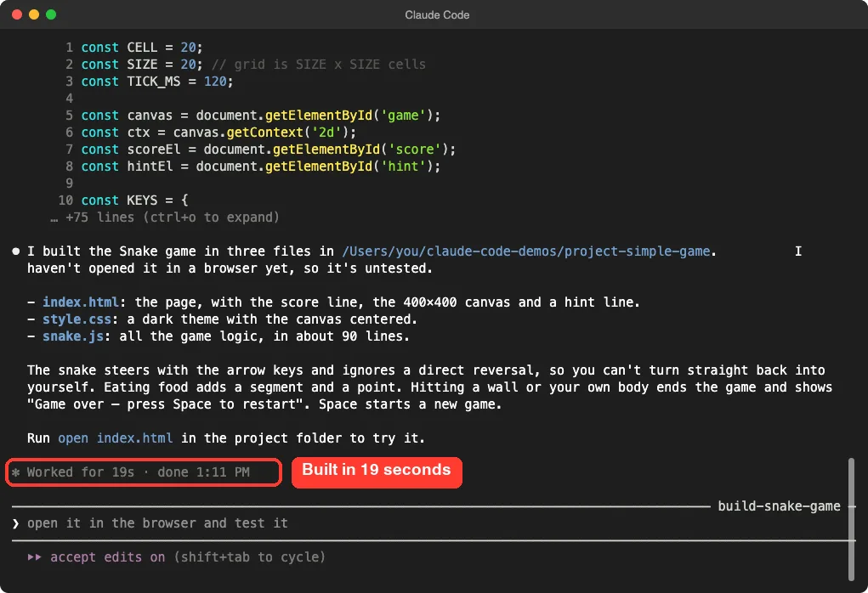Click code line 'const SIZE = 20;'

point(142,65)
